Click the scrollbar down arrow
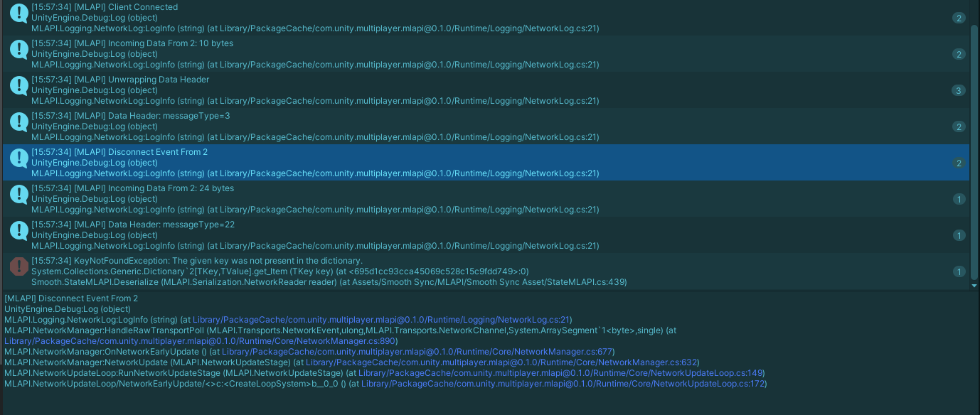Image resolution: width=980 pixels, height=415 pixels. pos(974,285)
